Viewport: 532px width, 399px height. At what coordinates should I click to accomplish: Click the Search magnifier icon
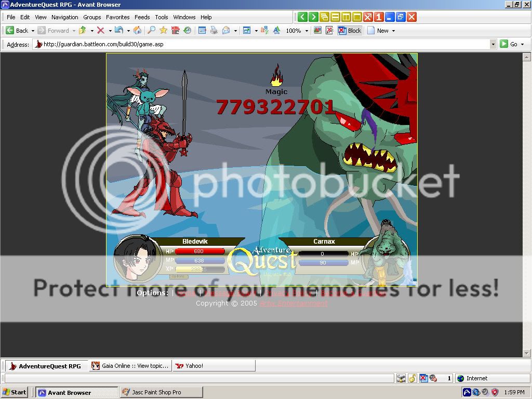151,31
